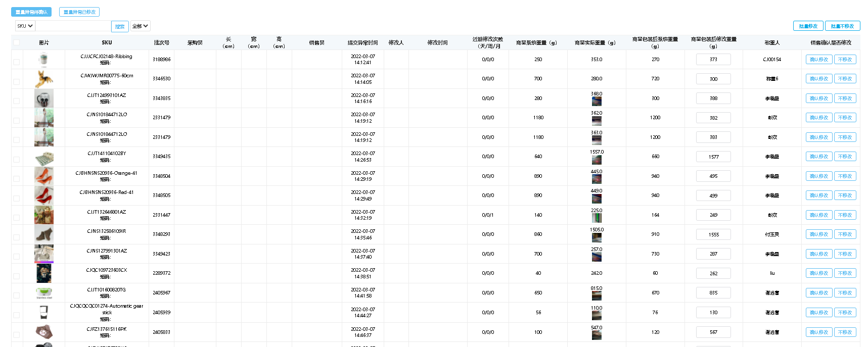
Task: Open product image for SKU CJT124993101AZ
Action: point(44,98)
